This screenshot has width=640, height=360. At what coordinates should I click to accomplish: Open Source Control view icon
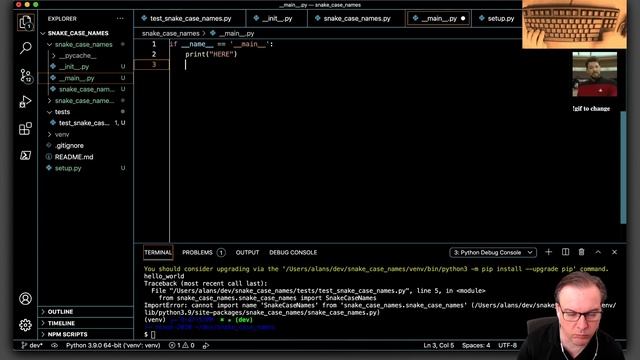pyautogui.click(x=25, y=76)
